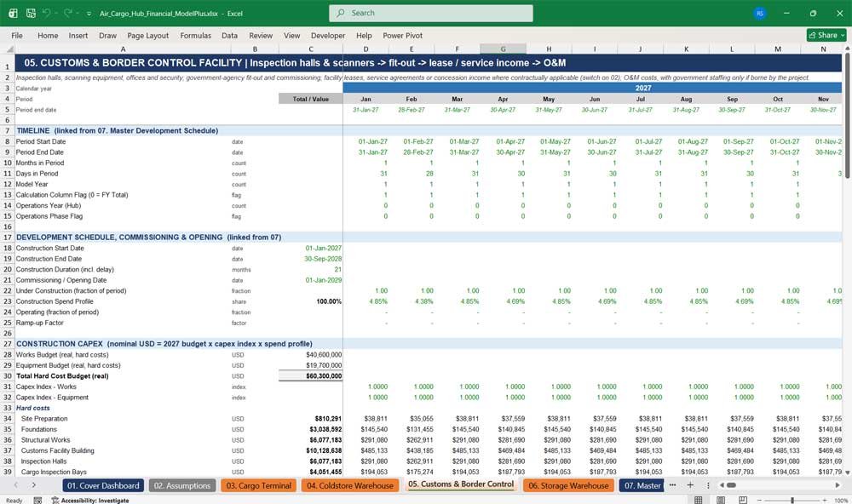Image resolution: width=852 pixels, height=504 pixels.
Task: Go to the 03. Cargo Terminal sheet
Action: click(x=259, y=485)
